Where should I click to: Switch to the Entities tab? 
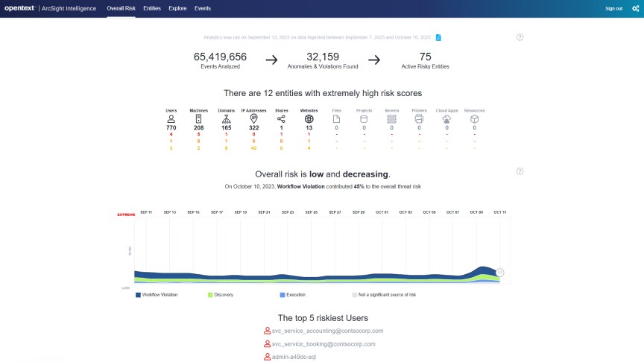tap(152, 8)
